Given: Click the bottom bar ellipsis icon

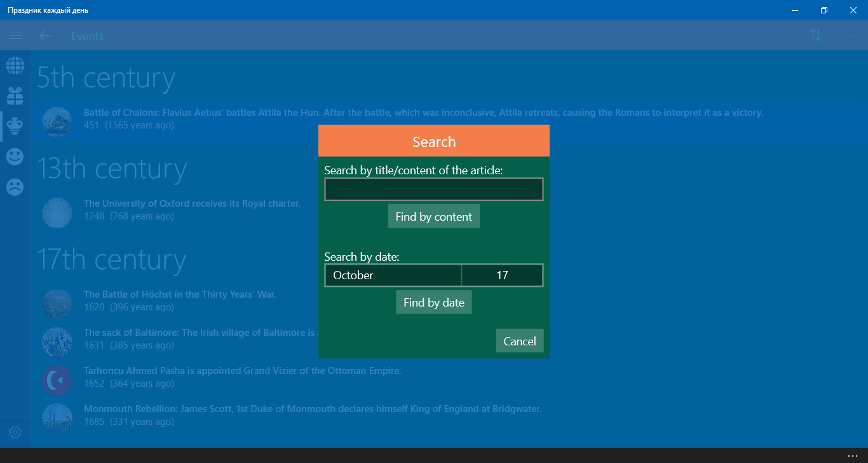Looking at the screenshot, I should click(x=853, y=455).
